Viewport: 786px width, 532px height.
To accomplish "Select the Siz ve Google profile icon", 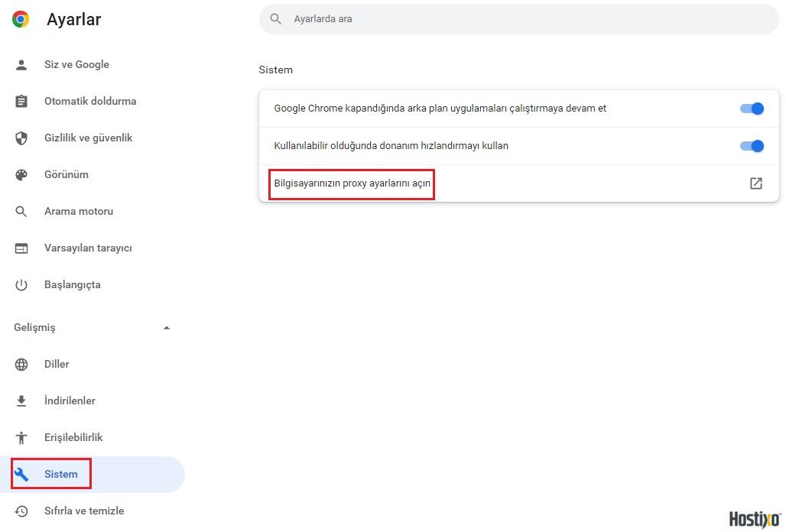I will [x=21, y=64].
